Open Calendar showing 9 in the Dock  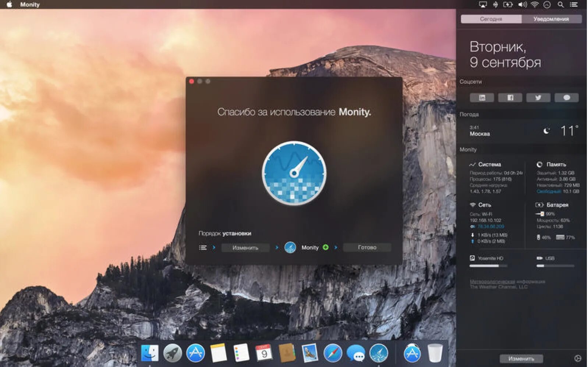click(264, 353)
